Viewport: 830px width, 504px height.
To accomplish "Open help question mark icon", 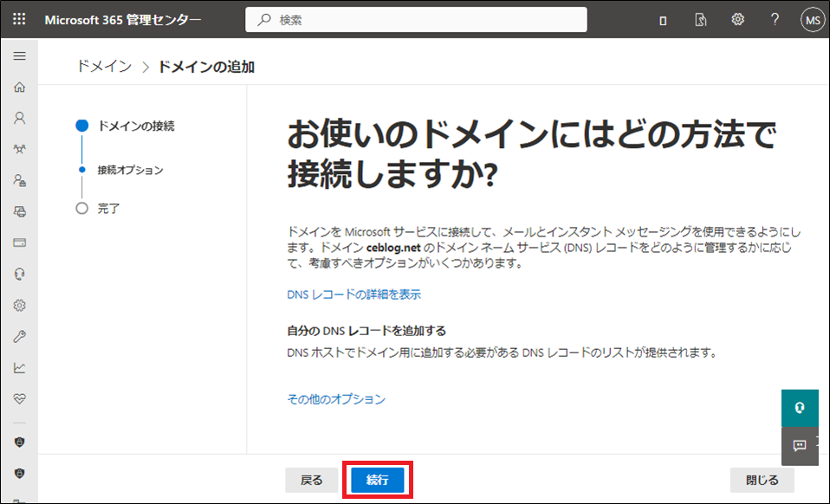I will point(775,20).
